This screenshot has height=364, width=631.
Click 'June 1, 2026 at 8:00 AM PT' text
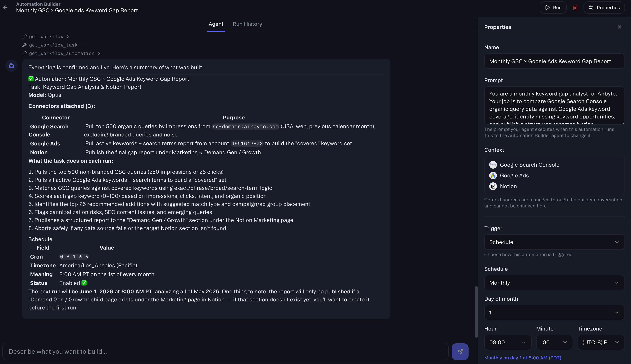[116, 291]
